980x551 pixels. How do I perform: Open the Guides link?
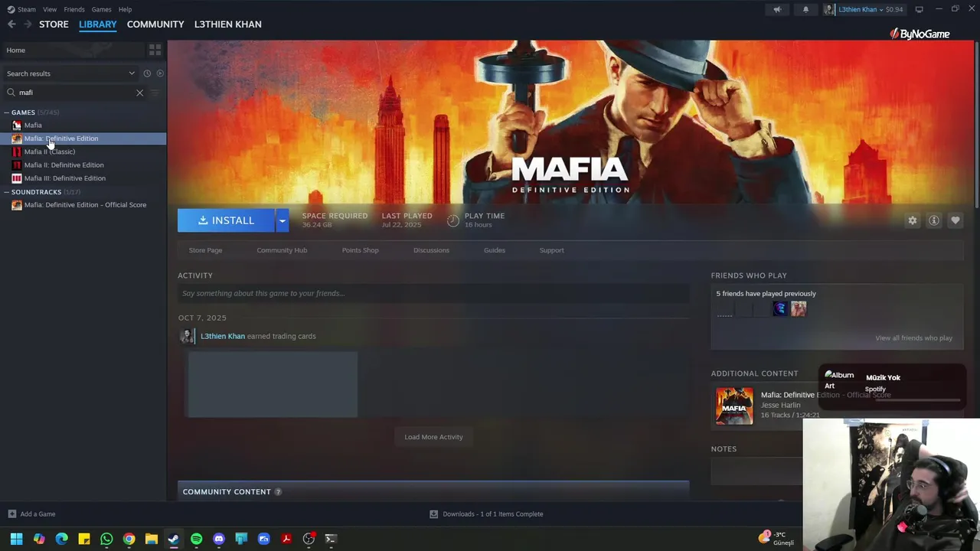pyautogui.click(x=494, y=250)
